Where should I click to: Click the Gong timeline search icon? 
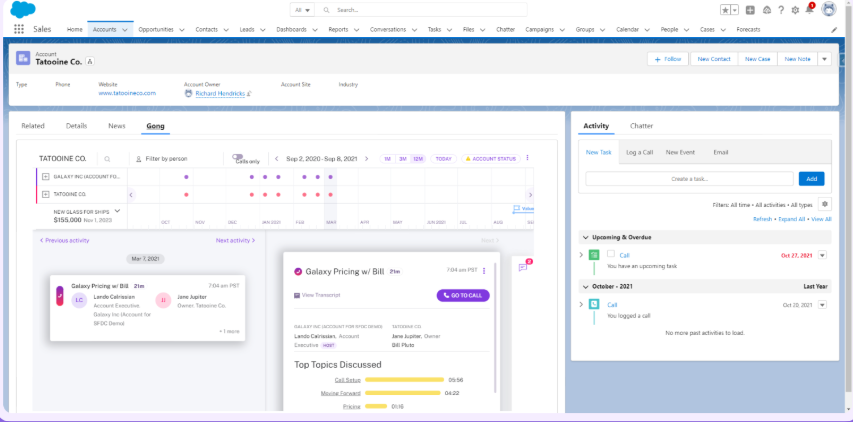pos(107,159)
